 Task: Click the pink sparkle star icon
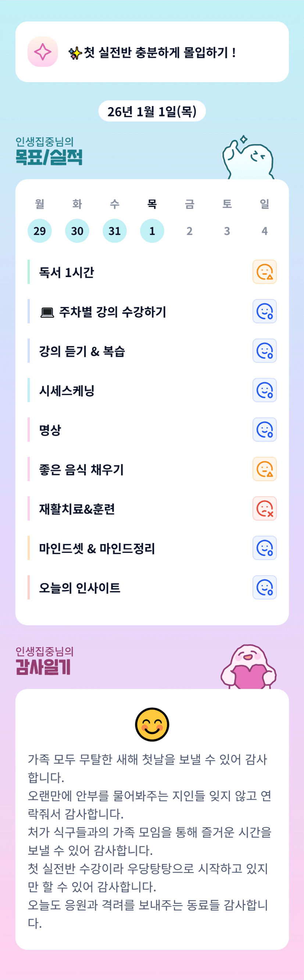(43, 52)
